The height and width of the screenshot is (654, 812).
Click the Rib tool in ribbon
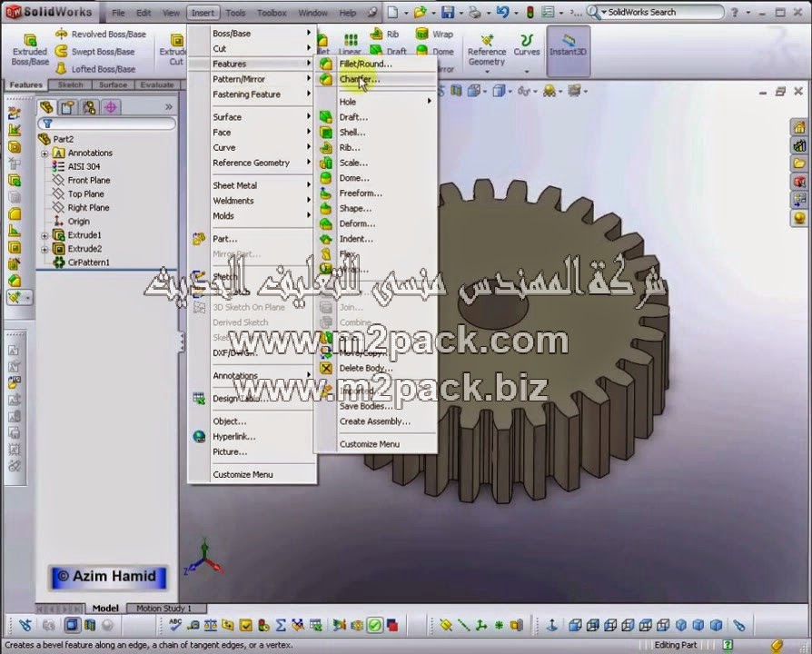click(x=384, y=35)
